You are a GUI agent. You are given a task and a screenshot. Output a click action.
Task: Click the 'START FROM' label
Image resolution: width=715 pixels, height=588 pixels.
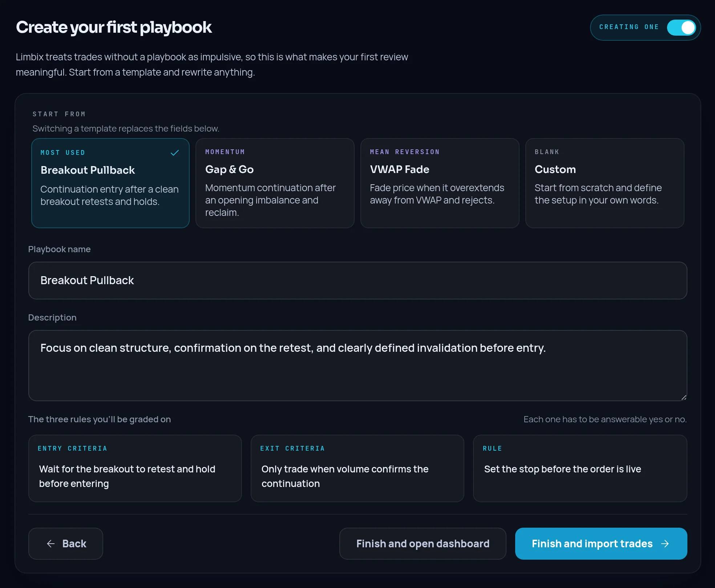(59, 114)
